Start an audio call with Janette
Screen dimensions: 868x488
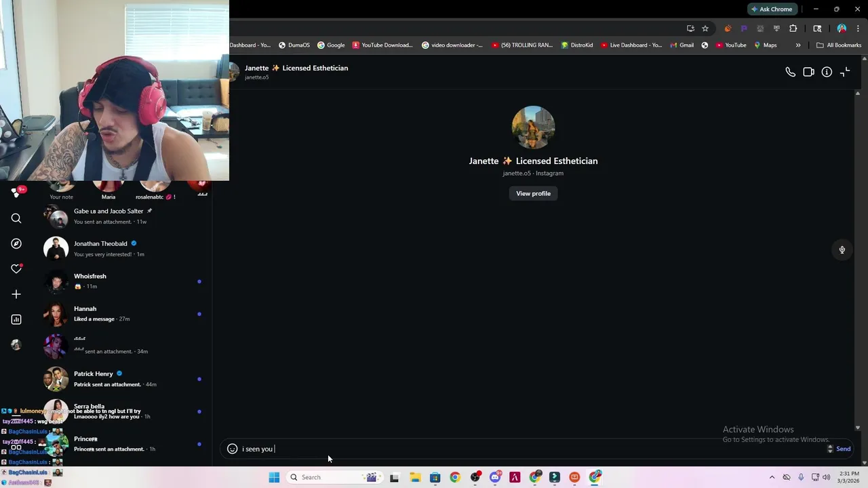pyautogui.click(x=790, y=72)
